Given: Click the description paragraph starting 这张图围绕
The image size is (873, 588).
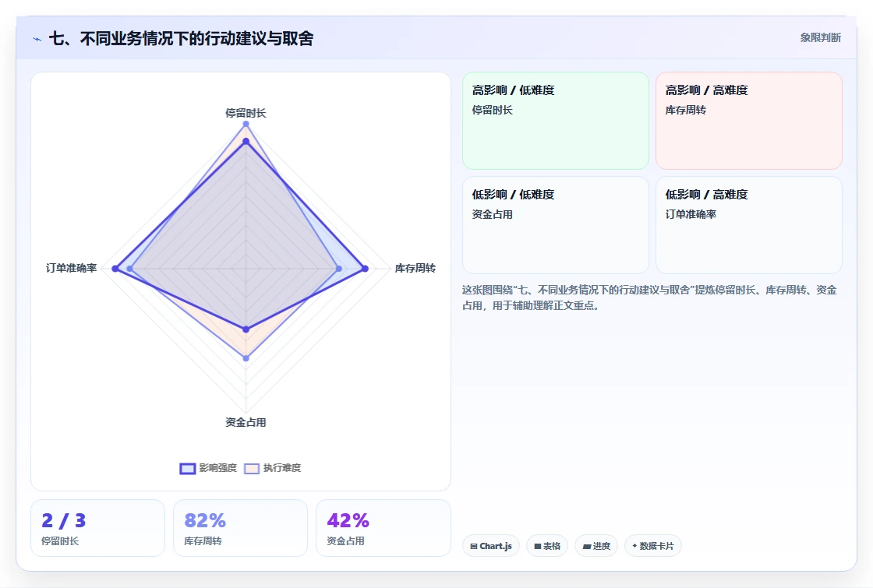Looking at the screenshot, I should pyautogui.click(x=649, y=298).
